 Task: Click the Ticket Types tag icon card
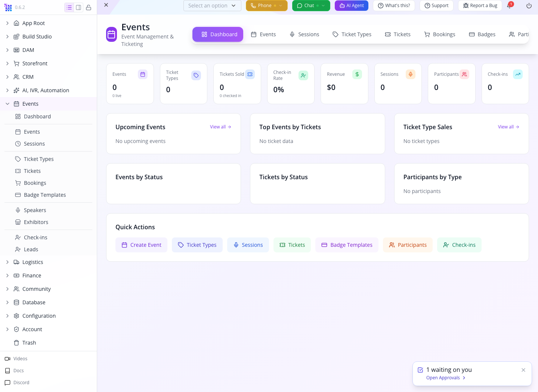[x=196, y=75]
